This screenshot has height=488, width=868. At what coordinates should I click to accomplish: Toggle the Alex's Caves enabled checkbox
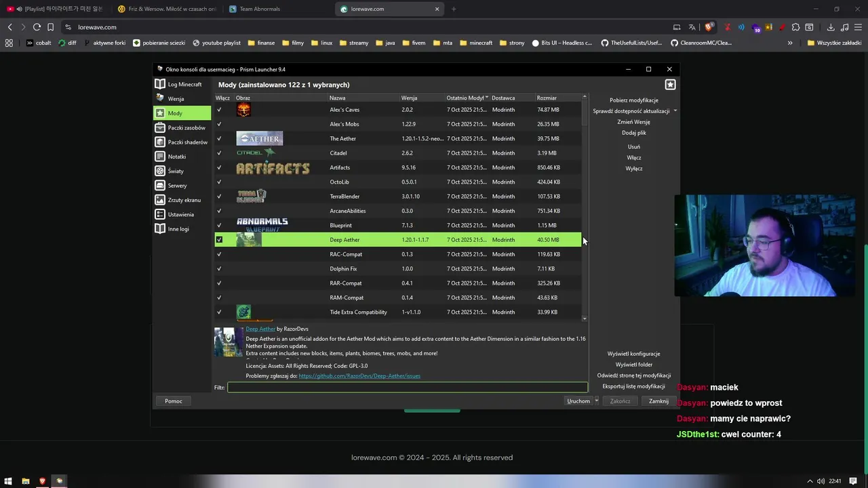tap(219, 109)
